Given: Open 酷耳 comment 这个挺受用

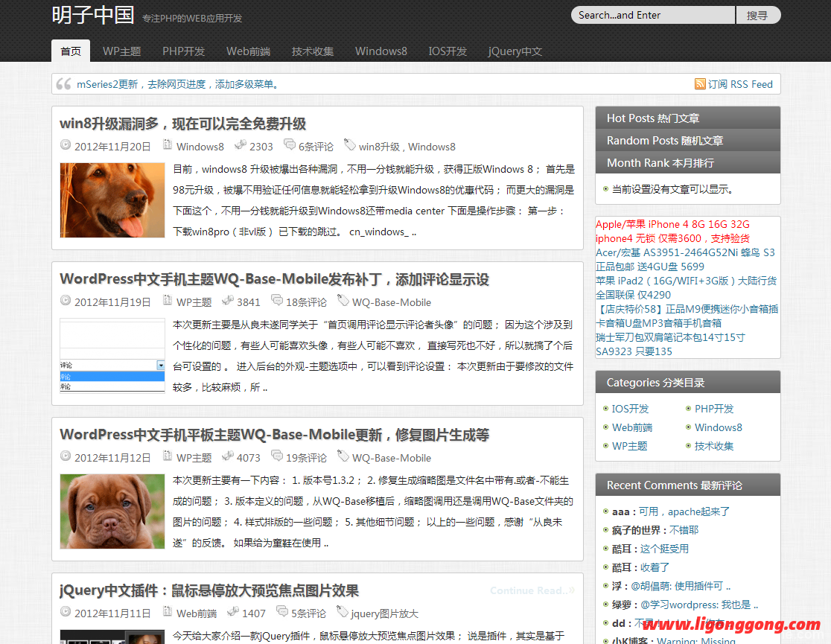Looking at the screenshot, I should [x=664, y=549].
